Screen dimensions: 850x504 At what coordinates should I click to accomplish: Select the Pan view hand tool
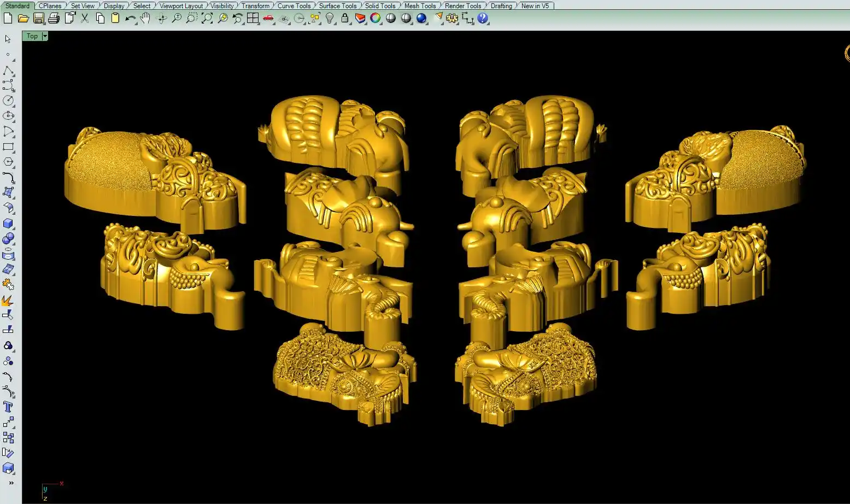145,19
